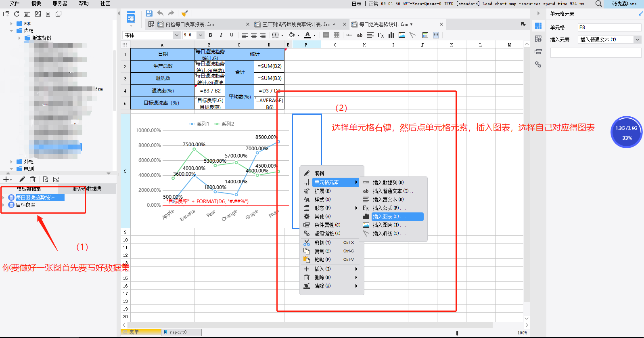
Task: Click the insert plain text ab icon
Action: 360,35
